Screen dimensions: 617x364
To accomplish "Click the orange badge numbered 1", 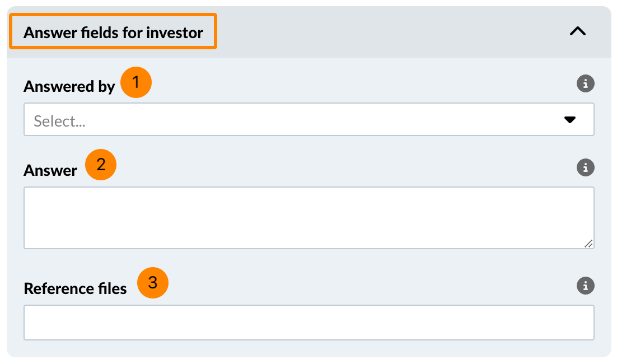I will coord(136,82).
